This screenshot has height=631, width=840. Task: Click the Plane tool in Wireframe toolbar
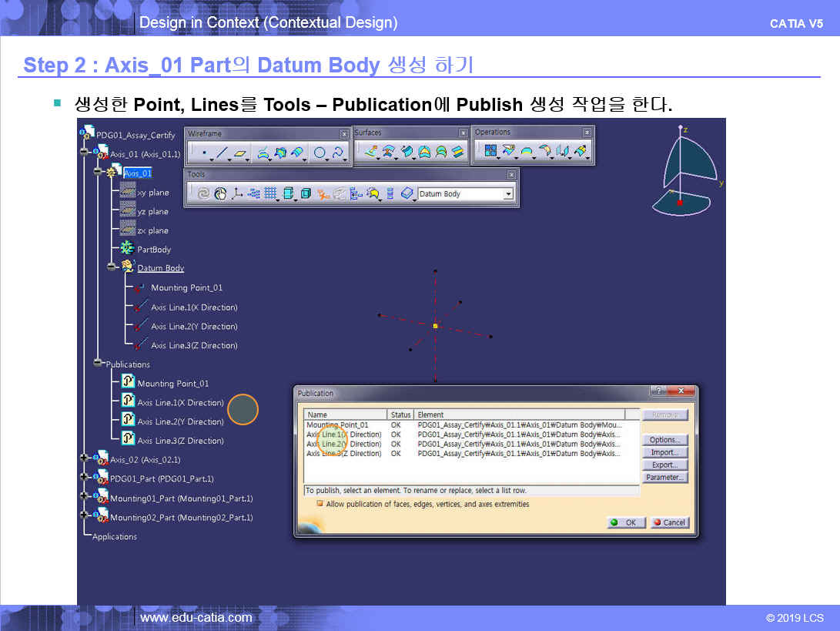pos(241,153)
